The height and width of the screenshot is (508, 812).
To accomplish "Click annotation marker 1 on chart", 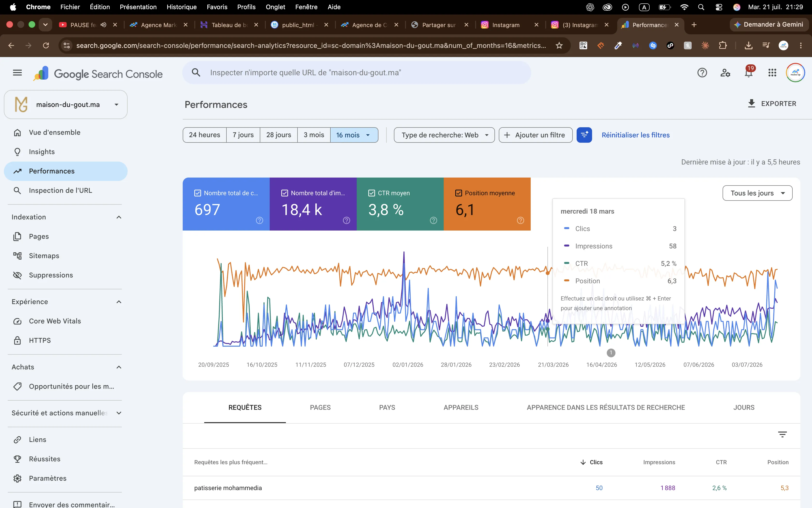I will pyautogui.click(x=611, y=353).
